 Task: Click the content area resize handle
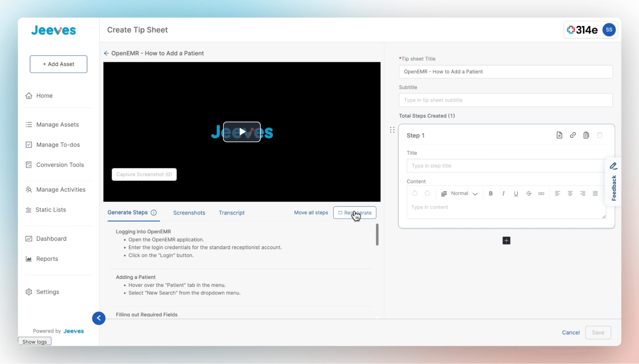click(604, 216)
